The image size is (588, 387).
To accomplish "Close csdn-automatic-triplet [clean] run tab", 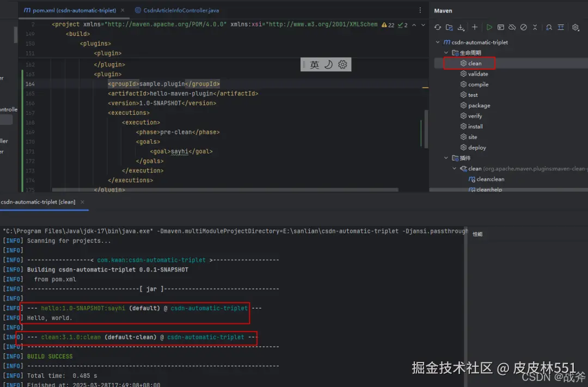I will 82,202.
